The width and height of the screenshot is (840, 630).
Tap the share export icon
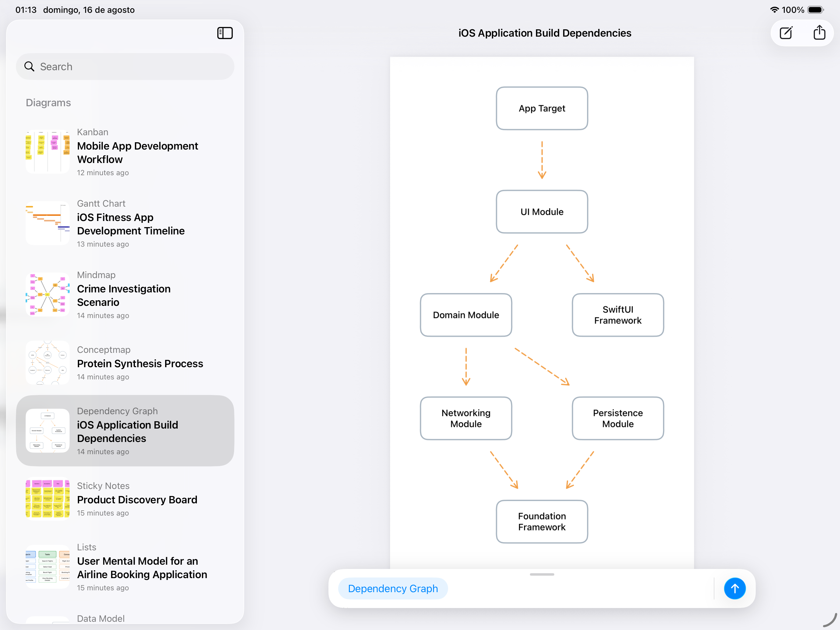click(x=819, y=33)
